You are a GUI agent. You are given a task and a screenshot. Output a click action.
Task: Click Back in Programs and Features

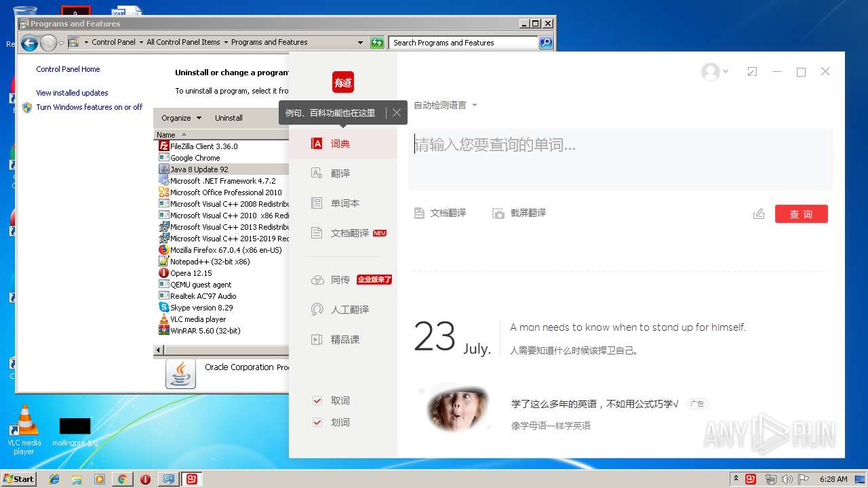[29, 43]
